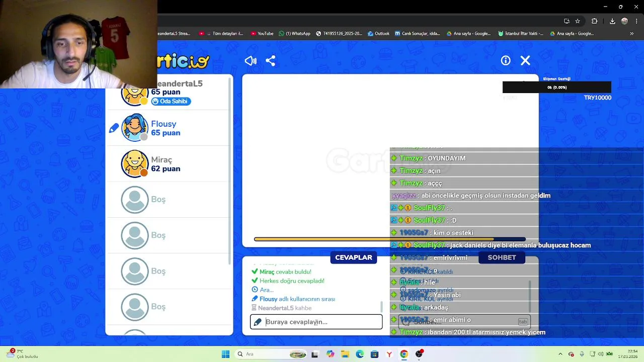Open the Chrome profile avatar
This screenshot has width=644, height=362.
624,21
